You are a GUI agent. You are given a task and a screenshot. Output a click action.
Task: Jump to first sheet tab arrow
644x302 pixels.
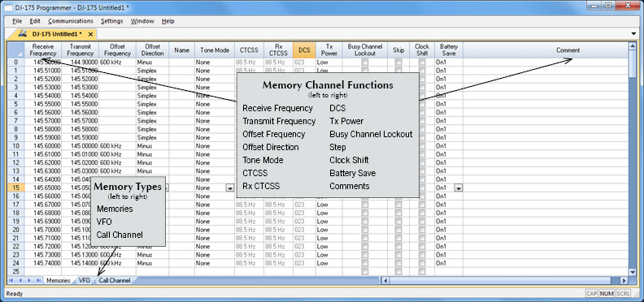coord(11,280)
